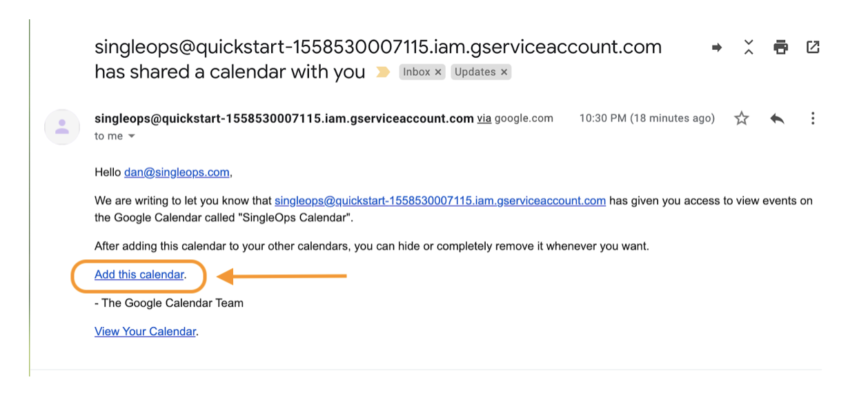Open the "View Your Calendar" link

(145, 332)
